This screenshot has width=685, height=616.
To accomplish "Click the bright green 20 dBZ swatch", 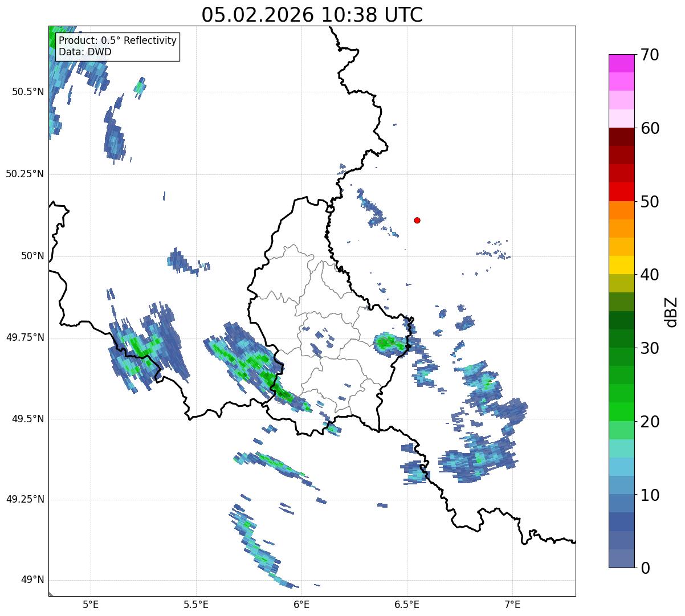I will pos(621,412).
